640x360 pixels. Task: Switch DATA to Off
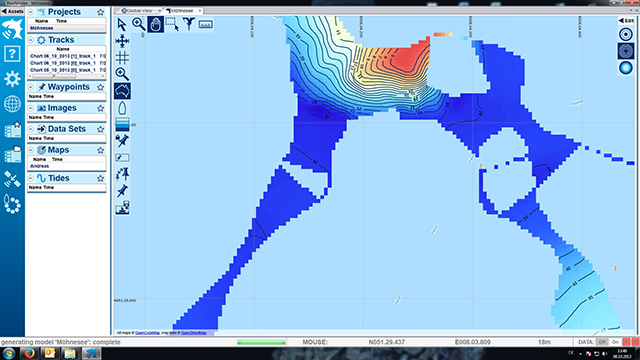pos(602,342)
